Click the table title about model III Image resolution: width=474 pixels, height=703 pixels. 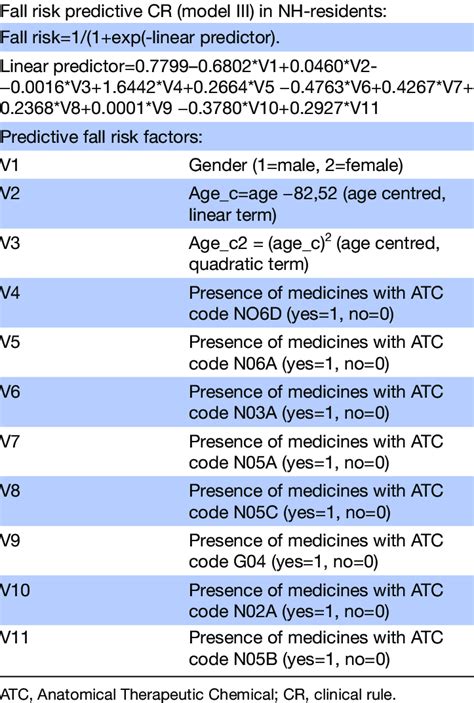click(193, 11)
